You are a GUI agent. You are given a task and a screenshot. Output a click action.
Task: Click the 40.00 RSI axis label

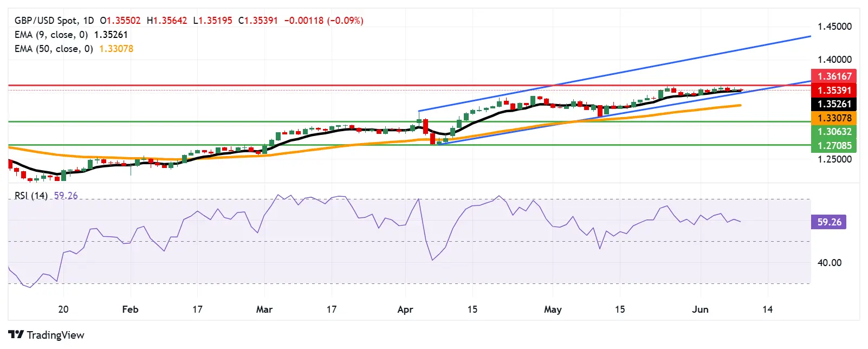pyautogui.click(x=829, y=263)
